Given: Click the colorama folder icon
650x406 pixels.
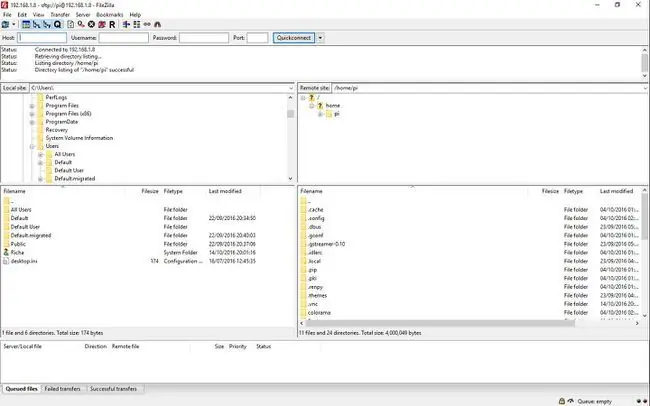Looking at the screenshot, I should pyautogui.click(x=303, y=312).
